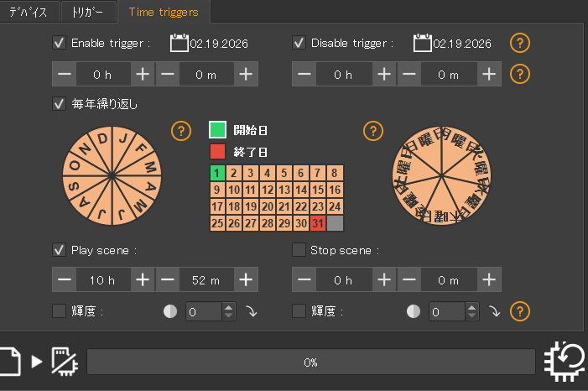
Task: Select day 31 in the calendar grid
Action: (316, 223)
